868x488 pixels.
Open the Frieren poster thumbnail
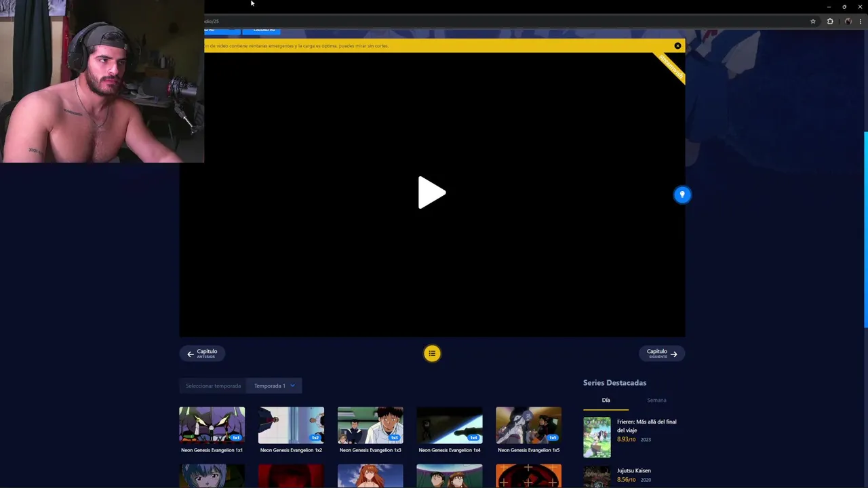(x=597, y=437)
